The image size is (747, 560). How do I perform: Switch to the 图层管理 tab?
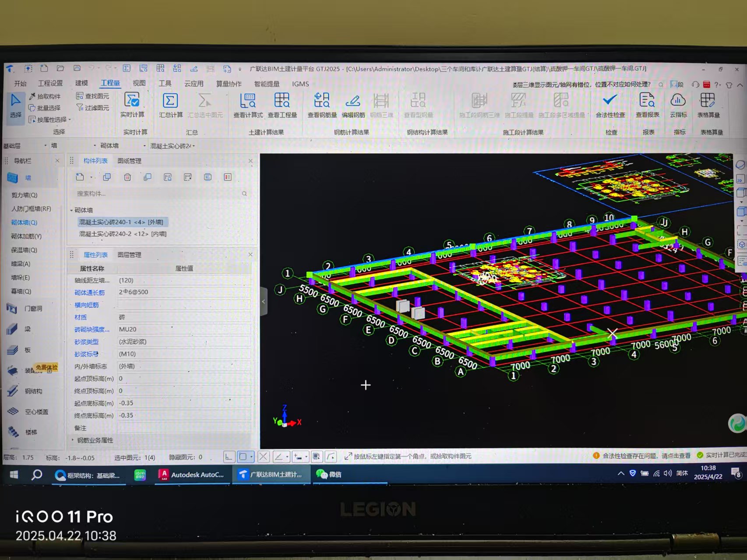pos(129,254)
